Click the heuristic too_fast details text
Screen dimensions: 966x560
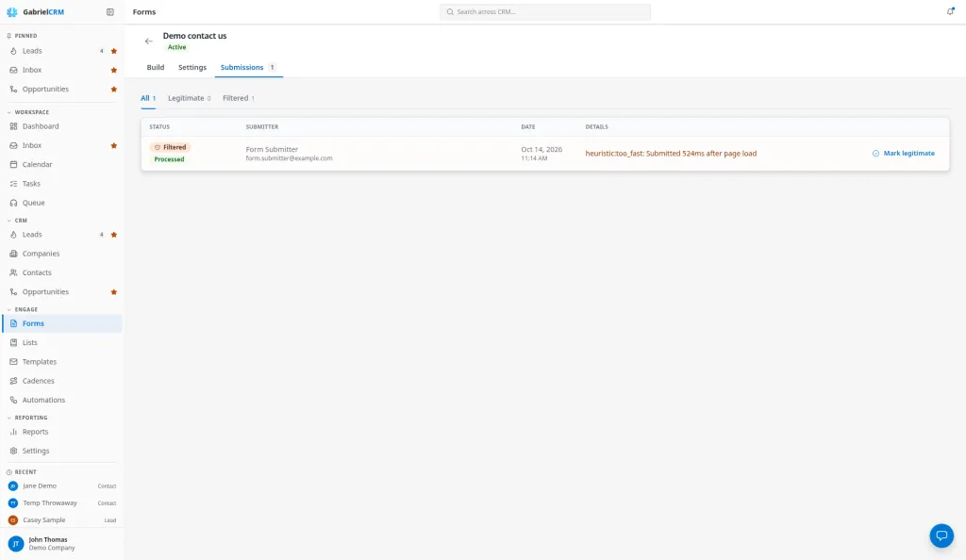point(671,154)
